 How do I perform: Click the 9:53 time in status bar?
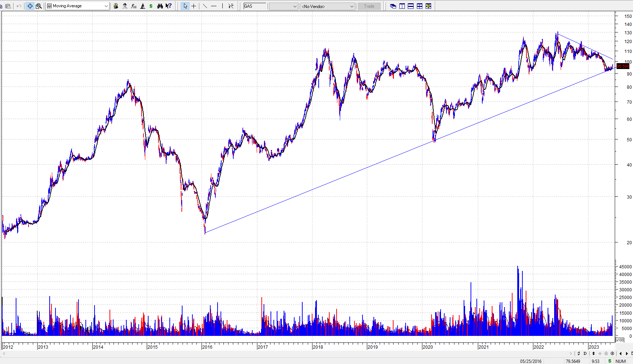point(595,361)
